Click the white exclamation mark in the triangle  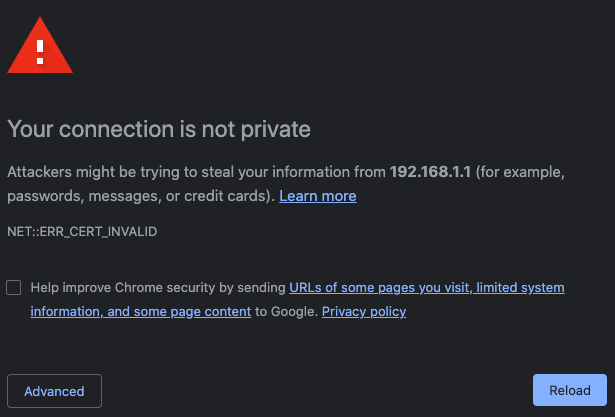pos(40,52)
